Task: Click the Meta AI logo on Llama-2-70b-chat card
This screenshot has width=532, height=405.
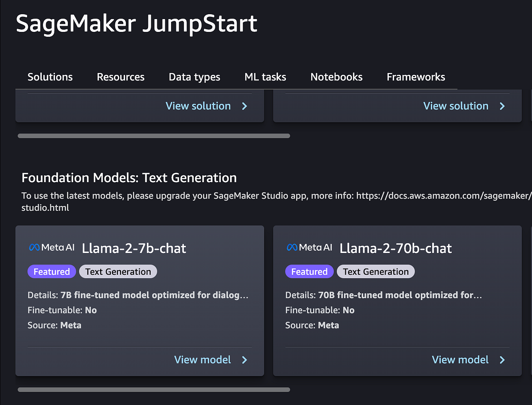Action: pyautogui.click(x=309, y=247)
